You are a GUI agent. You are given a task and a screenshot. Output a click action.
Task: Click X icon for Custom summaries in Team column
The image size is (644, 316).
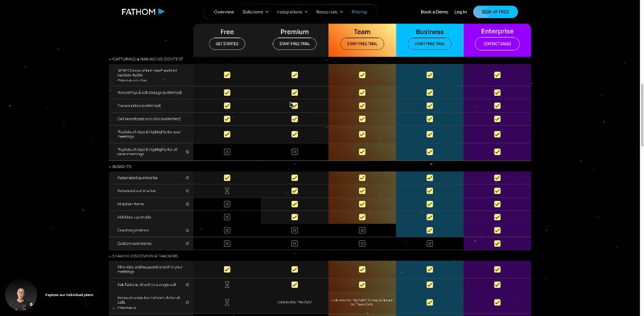tap(362, 244)
